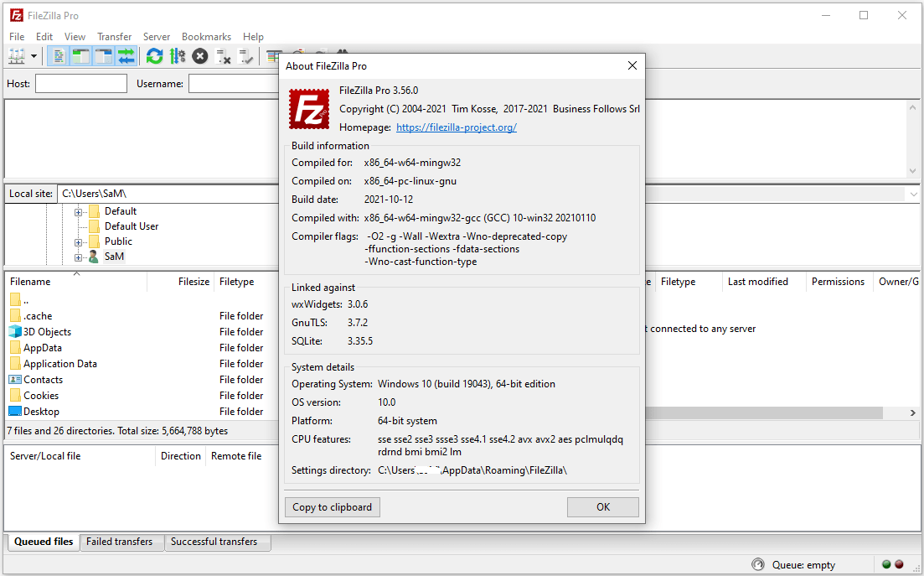Open the Server menu

point(157,37)
